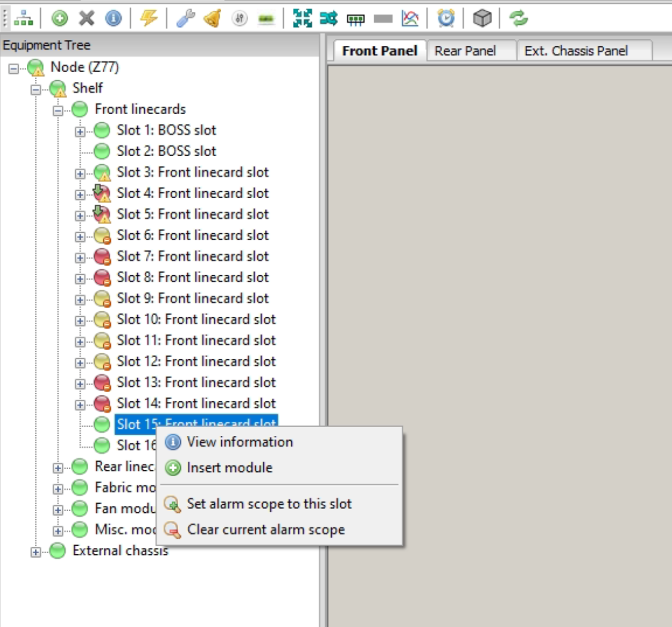Click the round sliders settings toolbar icon

point(239,18)
